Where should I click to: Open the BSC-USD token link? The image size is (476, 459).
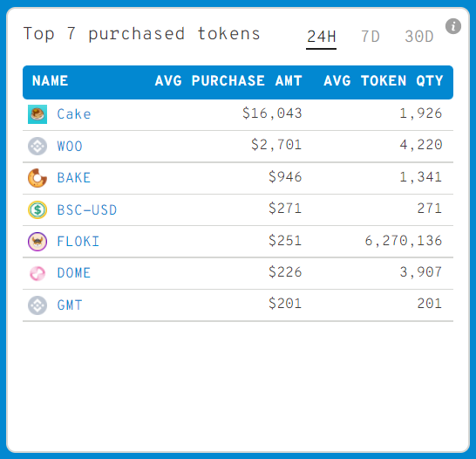coord(87,210)
